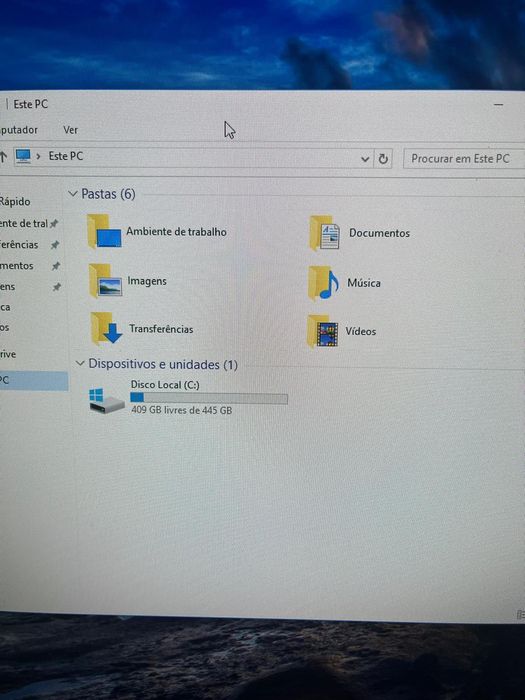Click the 'Vídeos' folder label
The width and height of the screenshot is (525, 700).
coord(361,331)
